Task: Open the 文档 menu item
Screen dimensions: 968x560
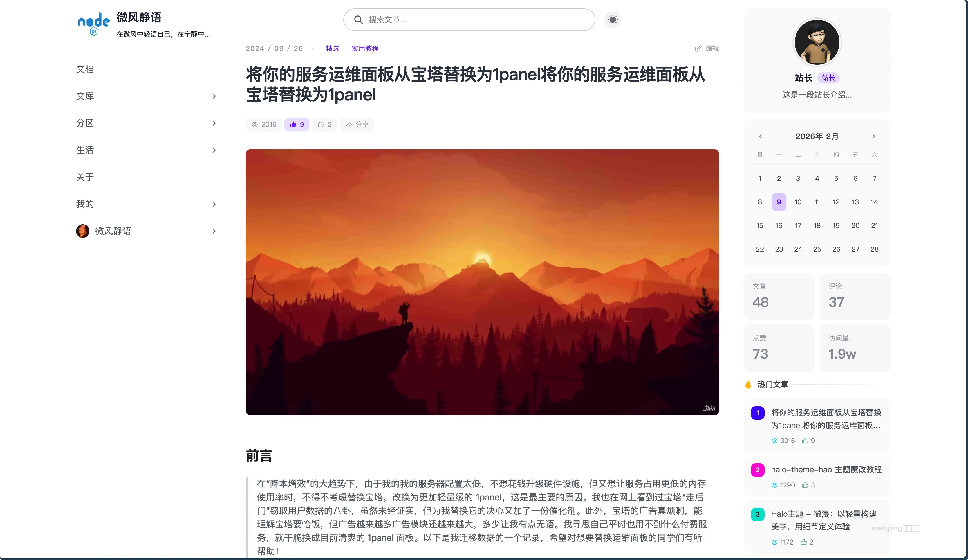Action: point(85,69)
